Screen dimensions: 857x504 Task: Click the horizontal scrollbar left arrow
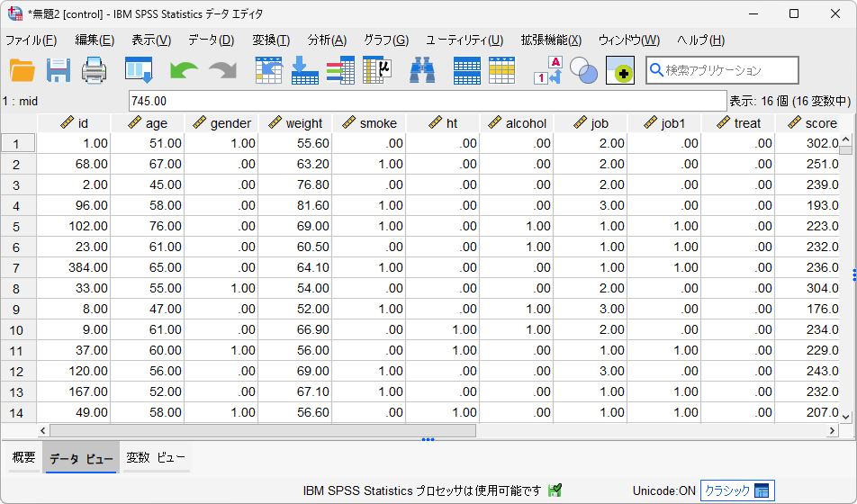[43, 431]
